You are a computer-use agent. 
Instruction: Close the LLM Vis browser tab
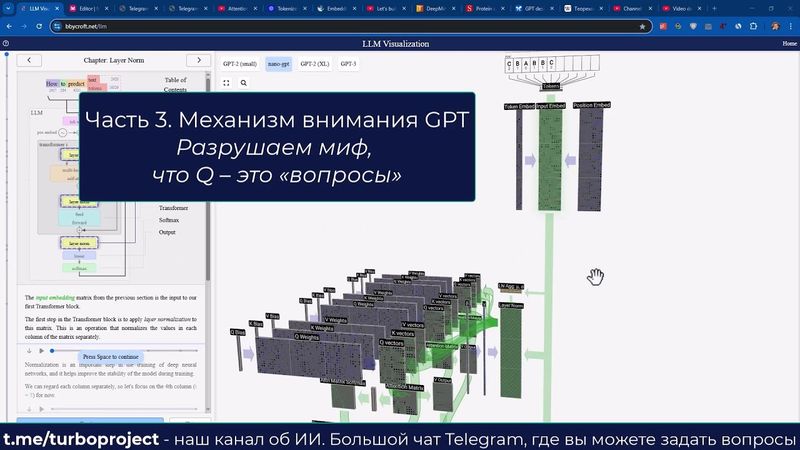coord(57,9)
